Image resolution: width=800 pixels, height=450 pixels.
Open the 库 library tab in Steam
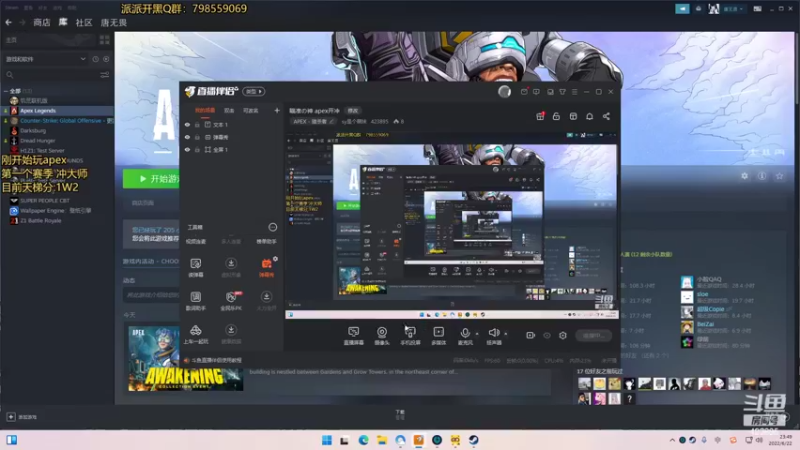[63, 22]
